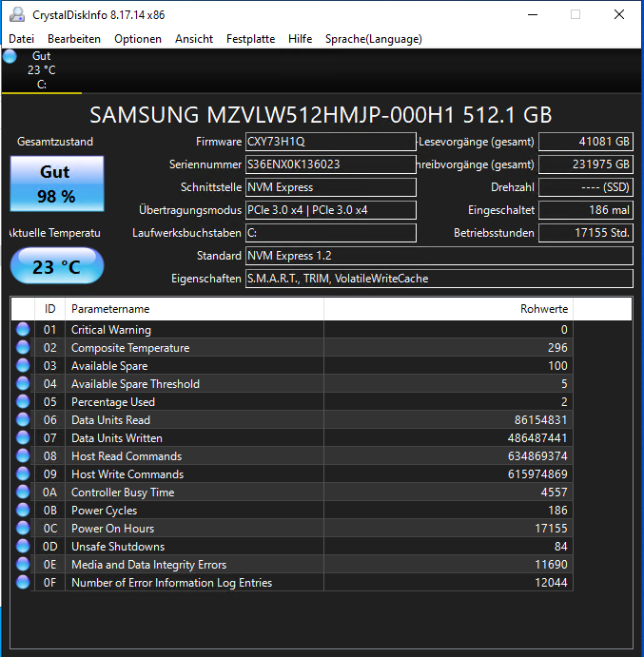This screenshot has height=657, width=644.
Task: Click the 23 °C temperature button
Action: coord(57,266)
